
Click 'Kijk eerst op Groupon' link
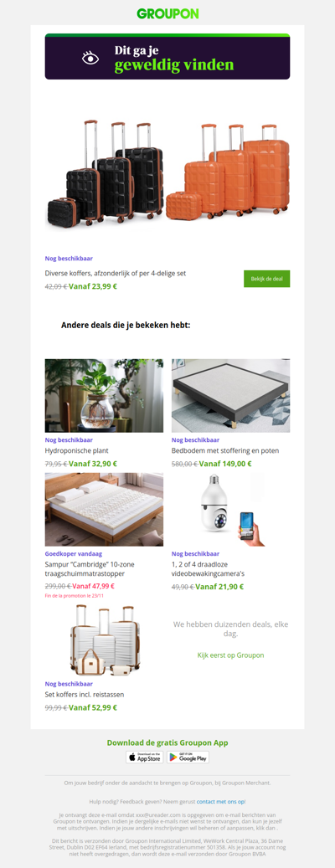[x=230, y=655]
